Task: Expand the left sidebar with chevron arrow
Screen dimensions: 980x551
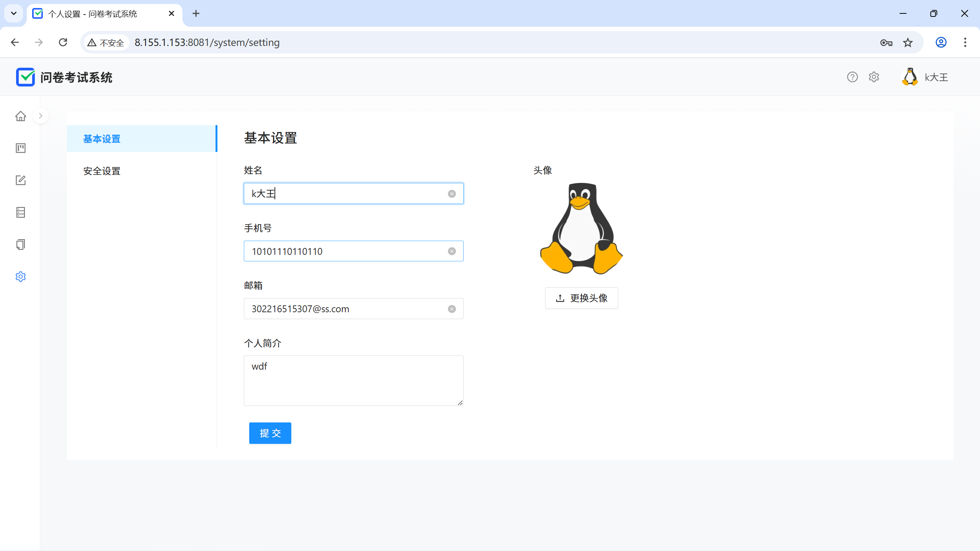Action: tap(41, 116)
